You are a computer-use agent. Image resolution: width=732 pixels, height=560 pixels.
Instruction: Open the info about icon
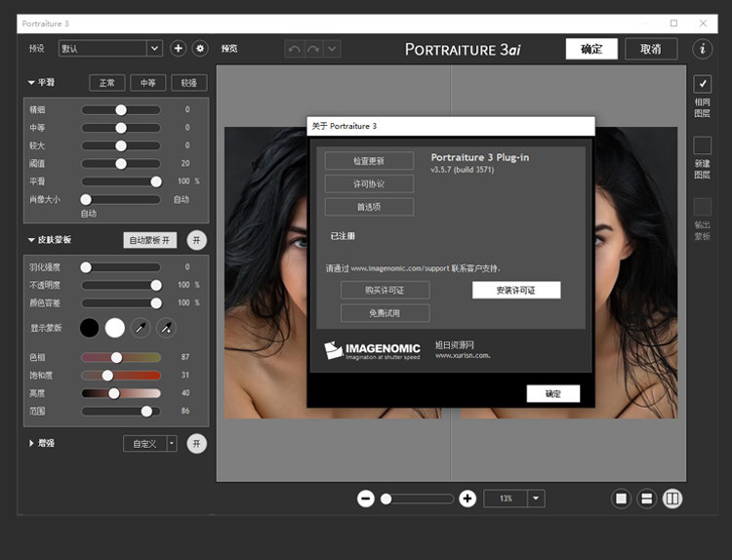tap(702, 49)
